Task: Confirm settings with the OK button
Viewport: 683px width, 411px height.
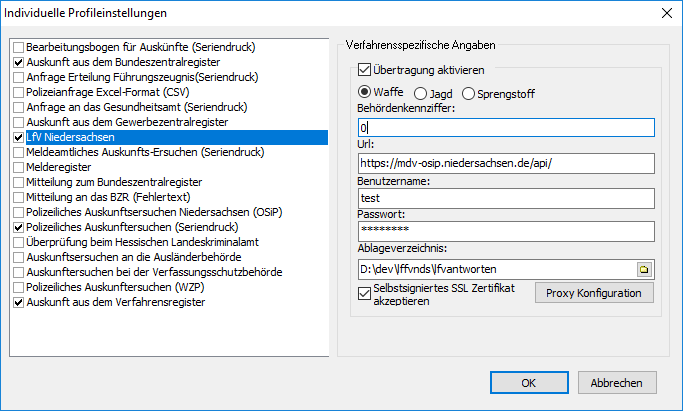Action: 529,382
